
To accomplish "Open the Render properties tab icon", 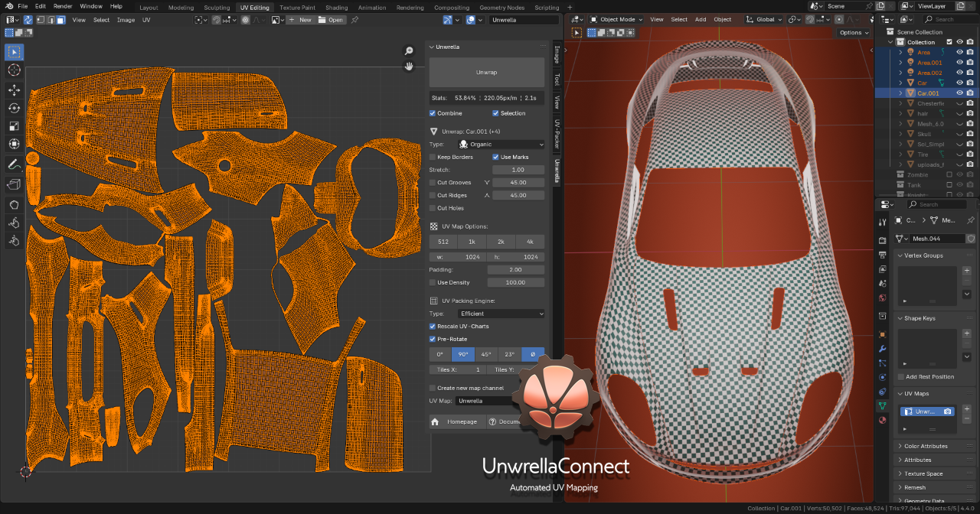I will pyautogui.click(x=883, y=241).
